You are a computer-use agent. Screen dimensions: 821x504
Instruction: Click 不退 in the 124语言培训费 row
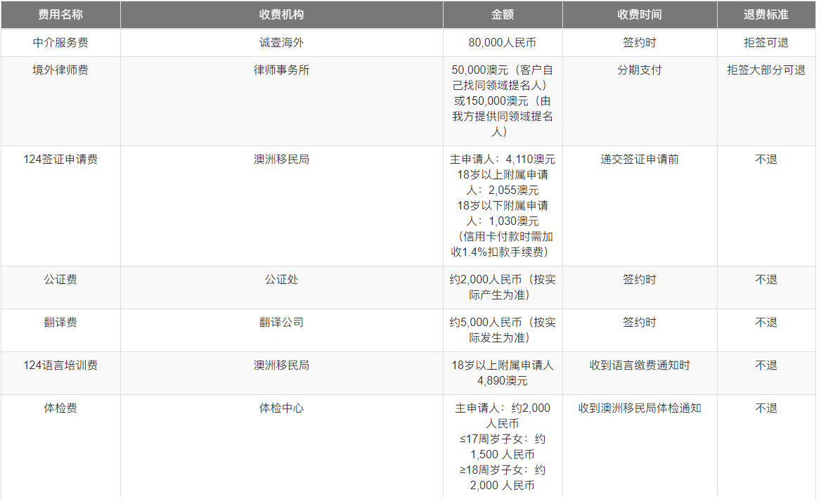[x=766, y=373]
